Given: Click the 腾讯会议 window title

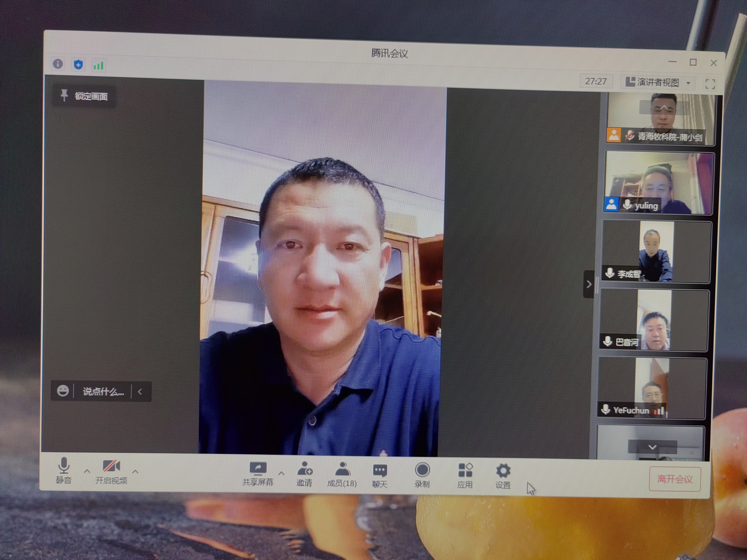Looking at the screenshot, I should pos(389,53).
